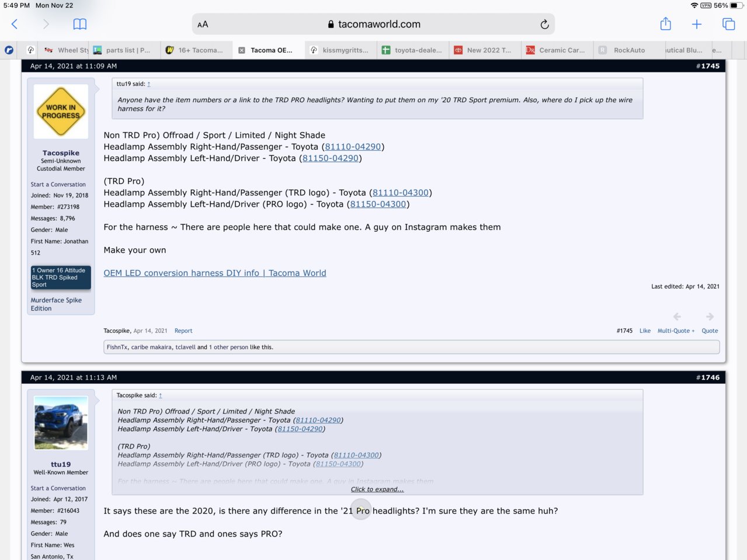747x560 pixels.
Task: Like post #1745
Action: [x=645, y=331]
